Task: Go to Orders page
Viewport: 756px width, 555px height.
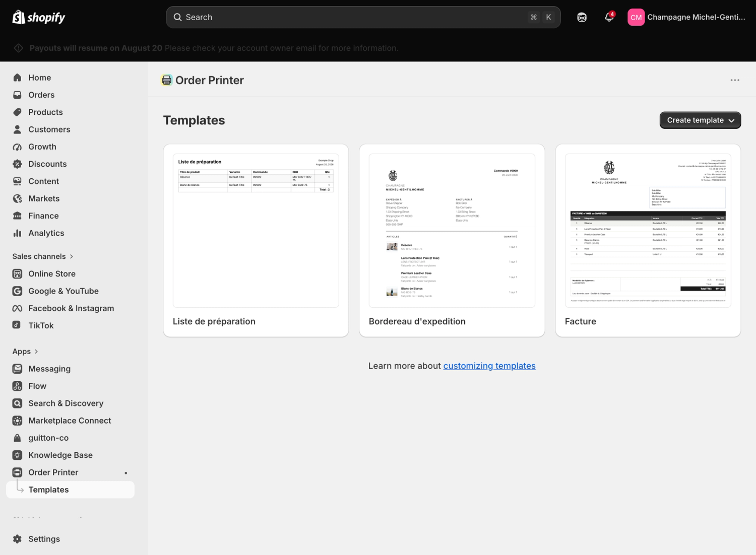Action: pos(41,95)
